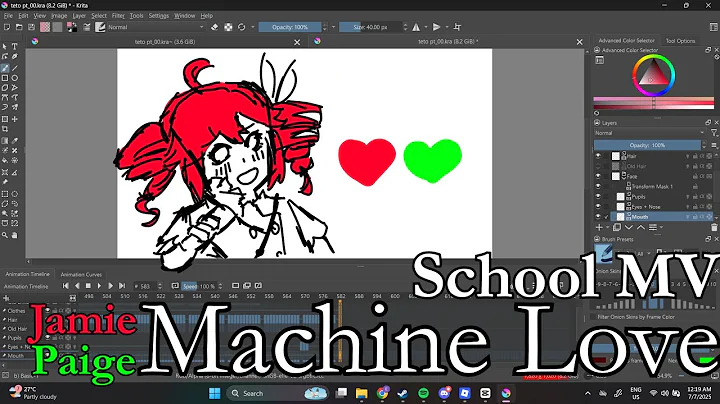Add a new paint layer
The width and height of the screenshot is (720, 404).
tap(599, 227)
